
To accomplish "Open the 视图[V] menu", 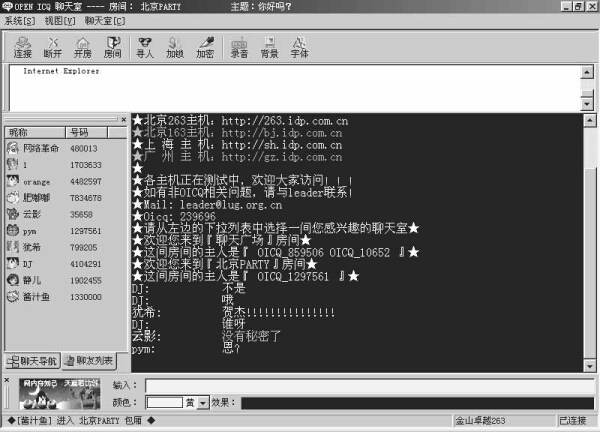I will 60,21.
